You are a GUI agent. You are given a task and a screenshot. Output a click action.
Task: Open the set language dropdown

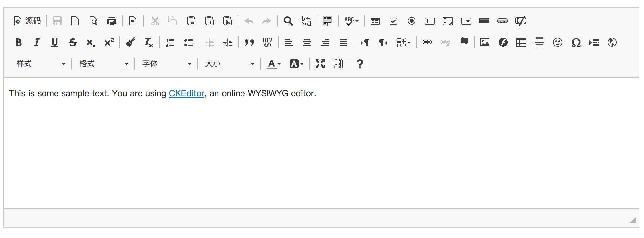click(x=403, y=43)
